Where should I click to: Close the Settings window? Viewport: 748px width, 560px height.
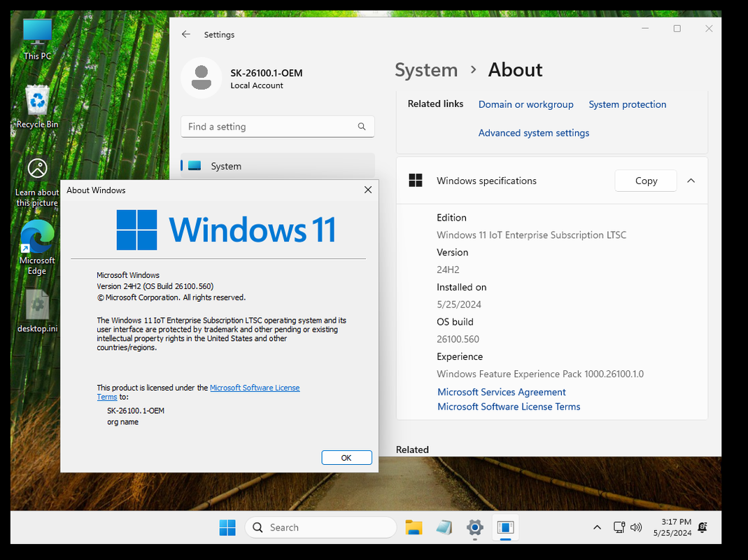coord(709,29)
